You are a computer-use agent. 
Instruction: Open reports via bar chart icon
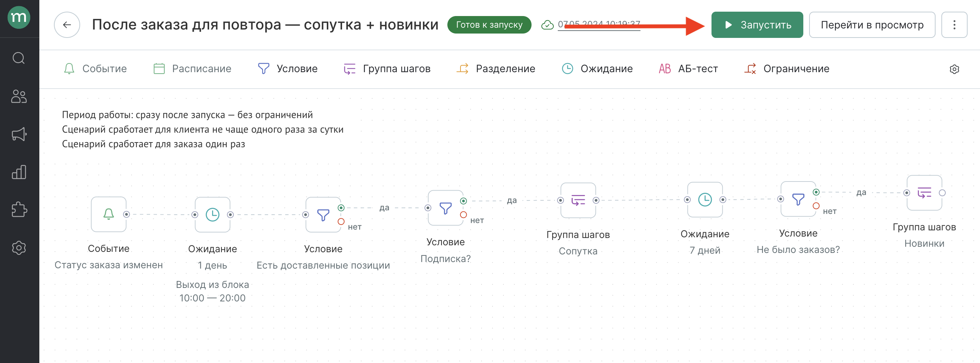[x=19, y=172]
